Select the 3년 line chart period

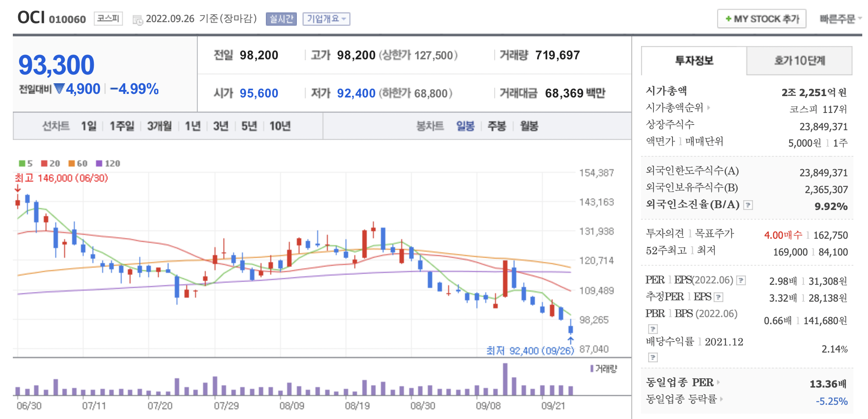coord(220,126)
